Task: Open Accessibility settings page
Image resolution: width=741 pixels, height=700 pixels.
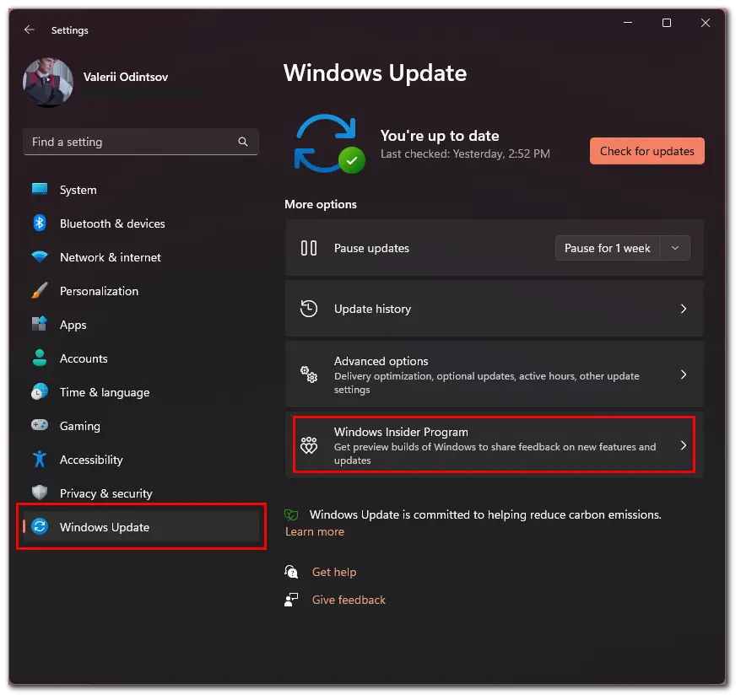Action: pos(141,459)
